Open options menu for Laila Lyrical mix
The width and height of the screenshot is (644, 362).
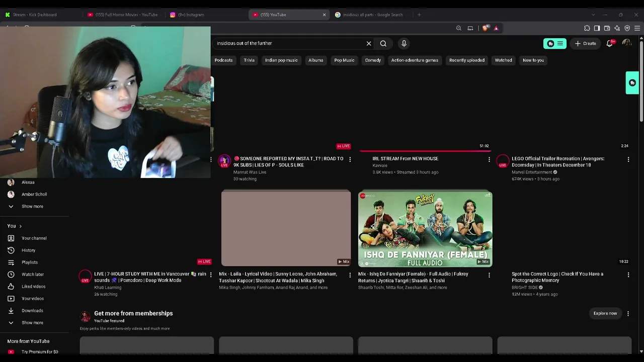pyautogui.click(x=350, y=275)
